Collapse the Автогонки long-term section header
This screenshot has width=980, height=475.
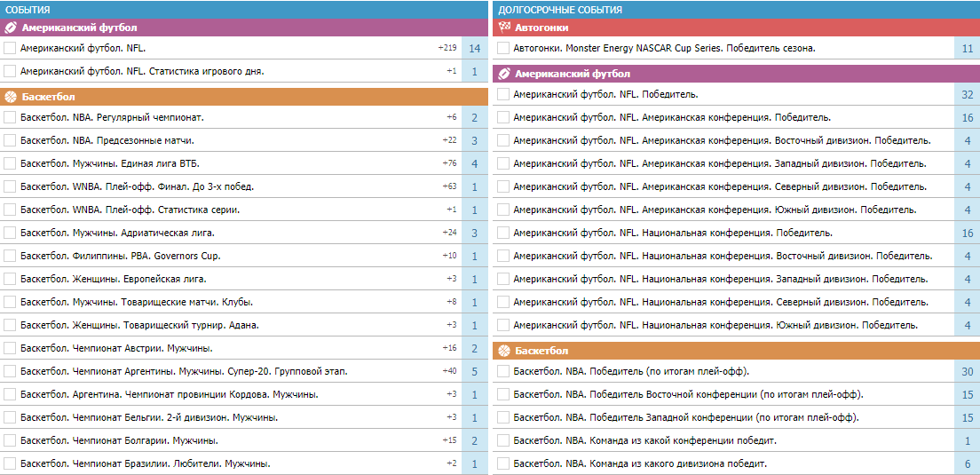tap(736, 28)
